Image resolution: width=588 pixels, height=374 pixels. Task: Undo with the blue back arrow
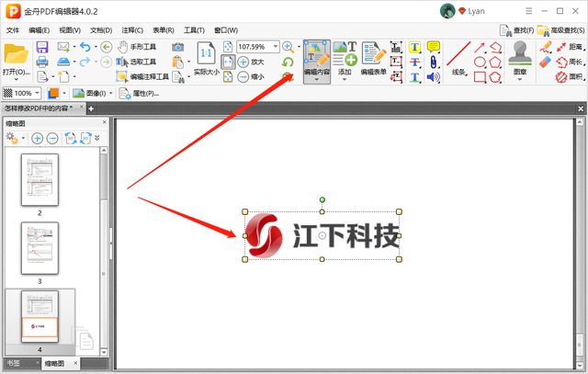coord(85,47)
